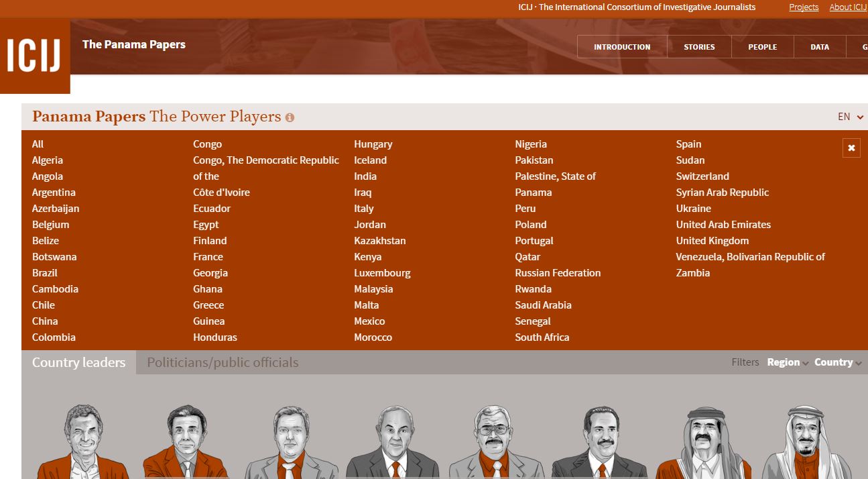This screenshot has height=479, width=868.
Task: Select Kazakhstan from country list
Action: 380,241
